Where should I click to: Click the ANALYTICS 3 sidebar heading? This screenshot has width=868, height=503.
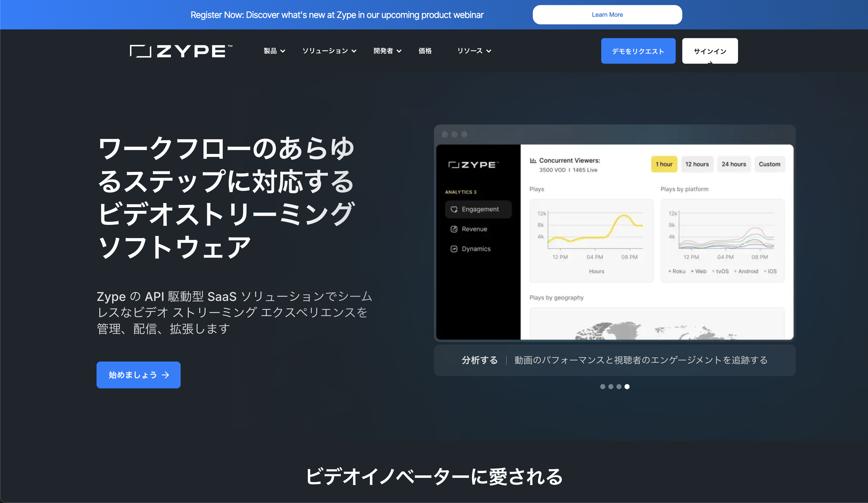tap(461, 192)
